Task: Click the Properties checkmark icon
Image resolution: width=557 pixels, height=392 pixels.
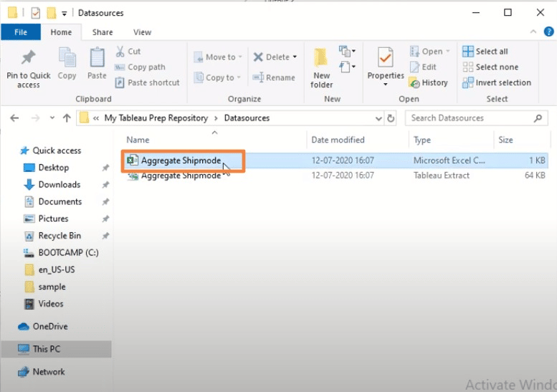Action: click(386, 57)
